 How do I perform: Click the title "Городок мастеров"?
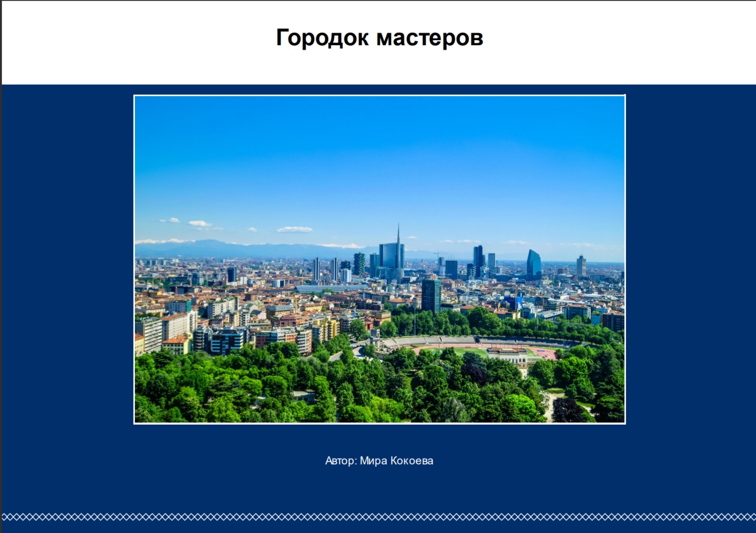pos(379,38)
